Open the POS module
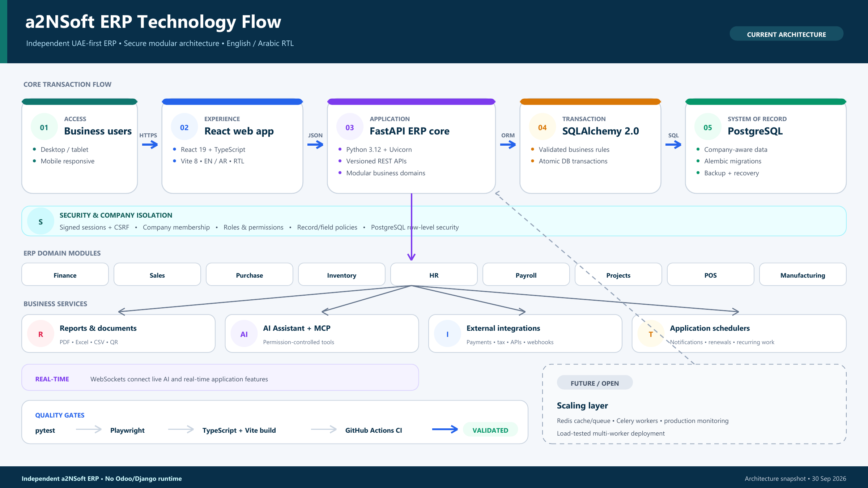 coord(711,275)
